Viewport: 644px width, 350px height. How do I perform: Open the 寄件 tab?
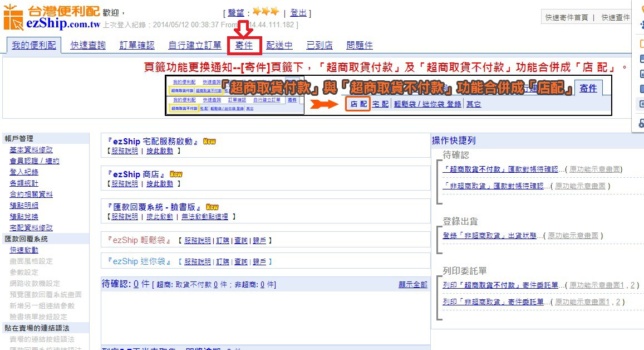pyautogui.click(x=244, y=45)
